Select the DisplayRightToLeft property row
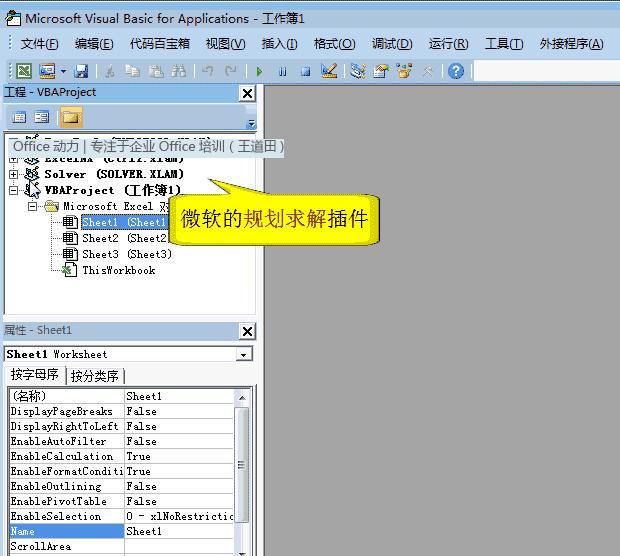The image size is (620, 556). (122, 426)
